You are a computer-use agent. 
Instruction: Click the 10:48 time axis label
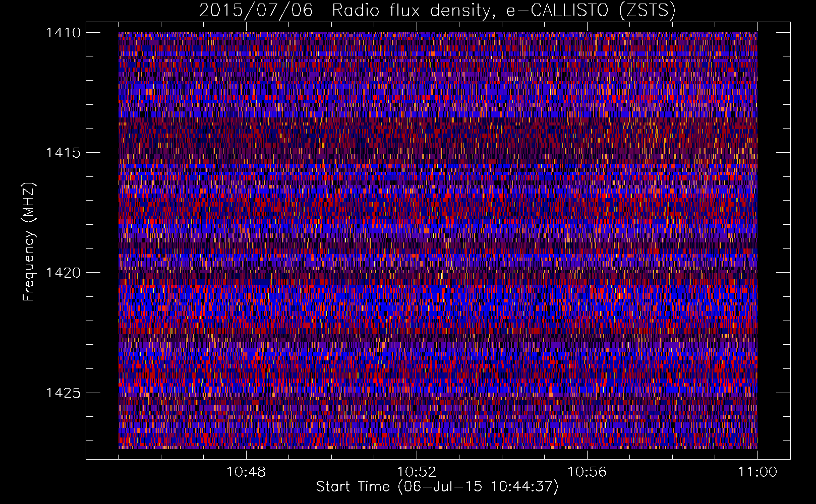point(246,472)
